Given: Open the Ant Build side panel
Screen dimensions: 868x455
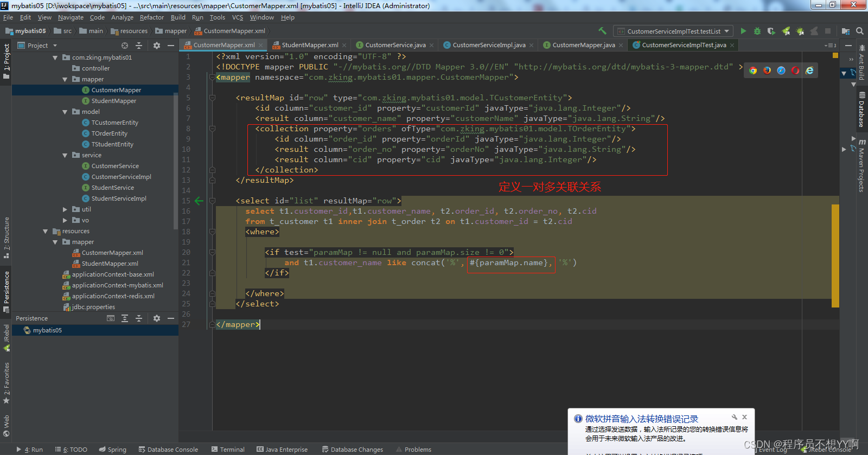Looking at the screenshot, I should (861, 63).
